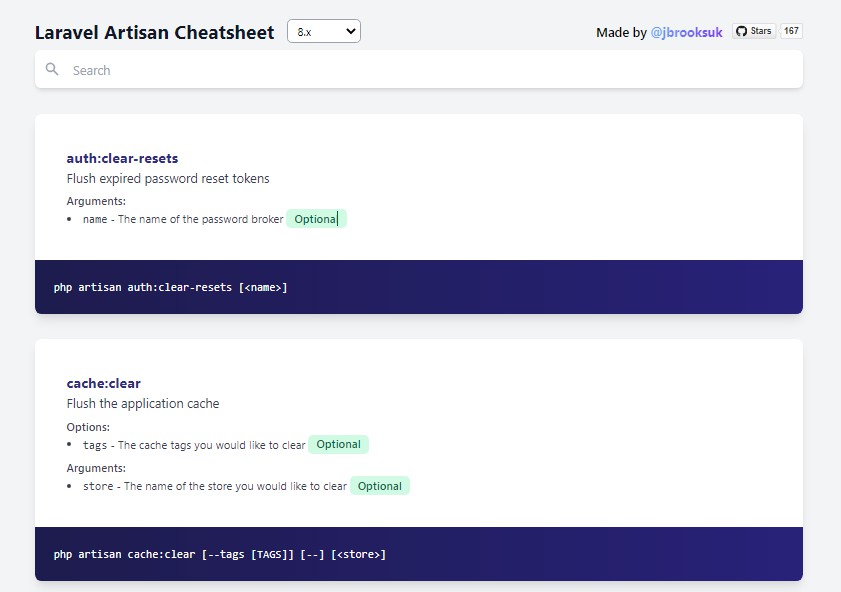Click the Optional badge beside tags option

coord(338,445)
